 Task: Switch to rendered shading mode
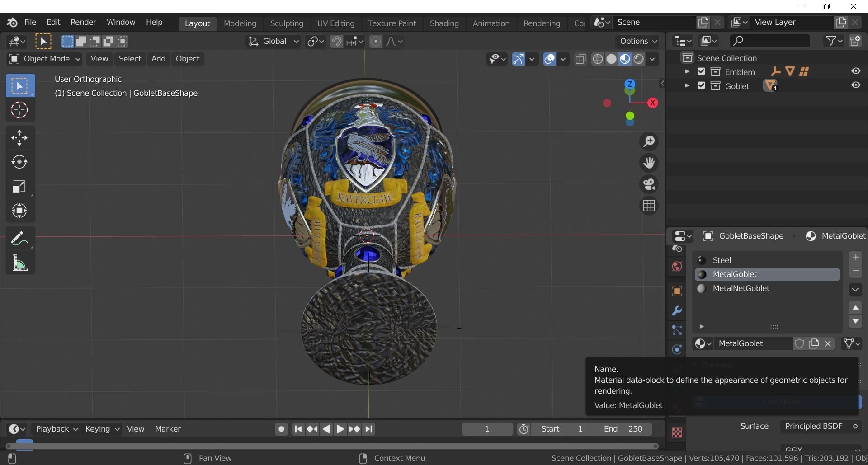tap(638, 59)
